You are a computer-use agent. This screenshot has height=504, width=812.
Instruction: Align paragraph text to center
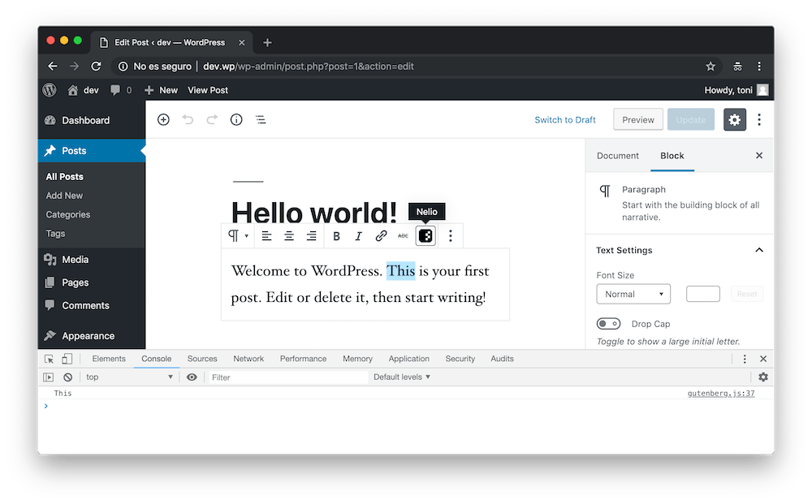click(x=289, y=236)
